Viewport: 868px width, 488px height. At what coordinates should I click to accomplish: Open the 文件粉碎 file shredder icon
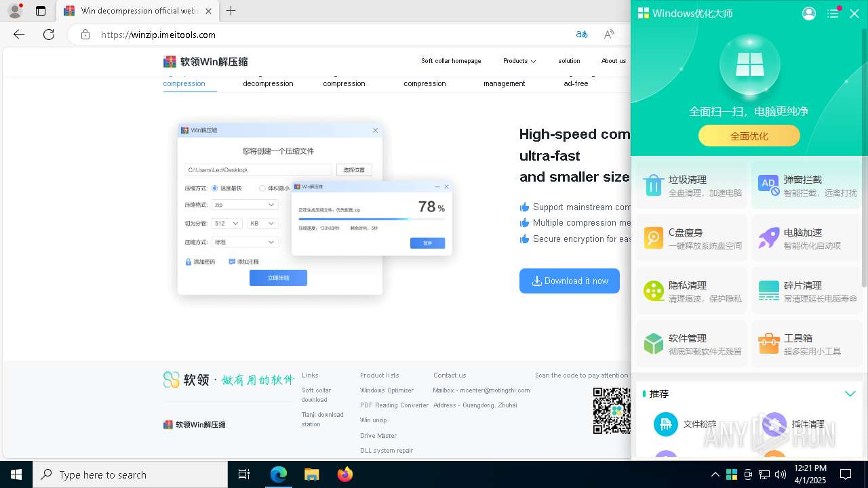tap(665, 424)
